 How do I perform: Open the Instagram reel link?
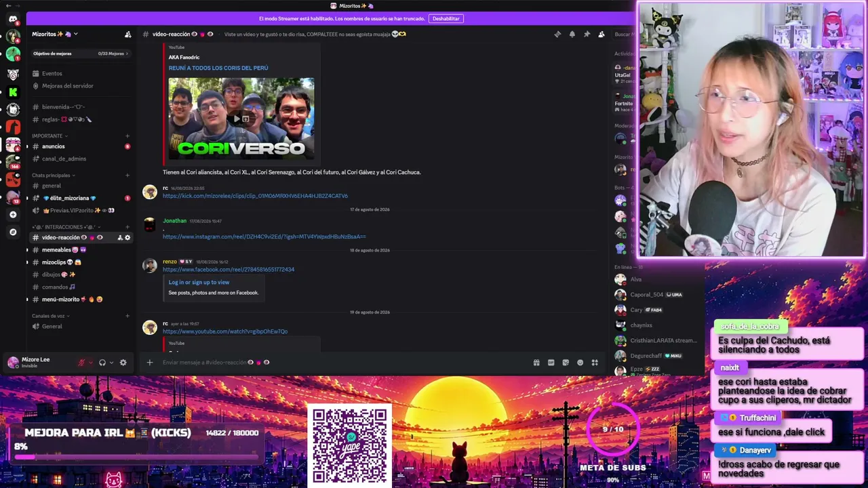point(264,237)
